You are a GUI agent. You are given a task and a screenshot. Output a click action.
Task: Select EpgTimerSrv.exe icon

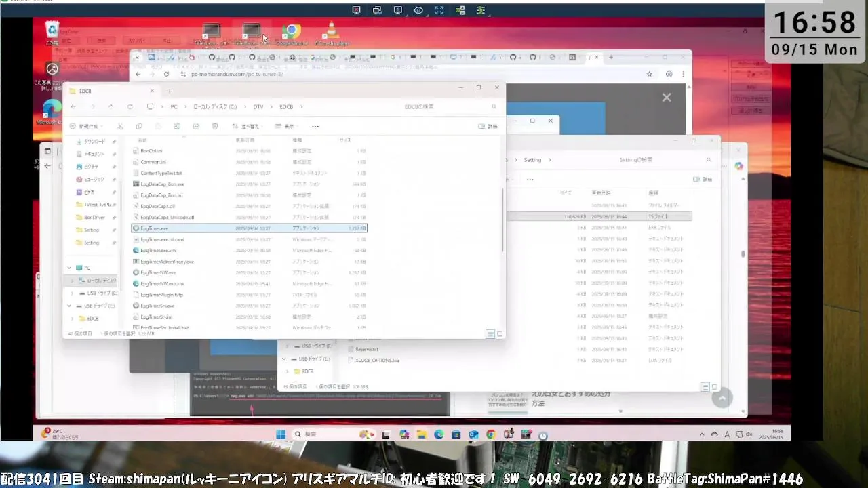pyautogui.click(x=136, y=306)
